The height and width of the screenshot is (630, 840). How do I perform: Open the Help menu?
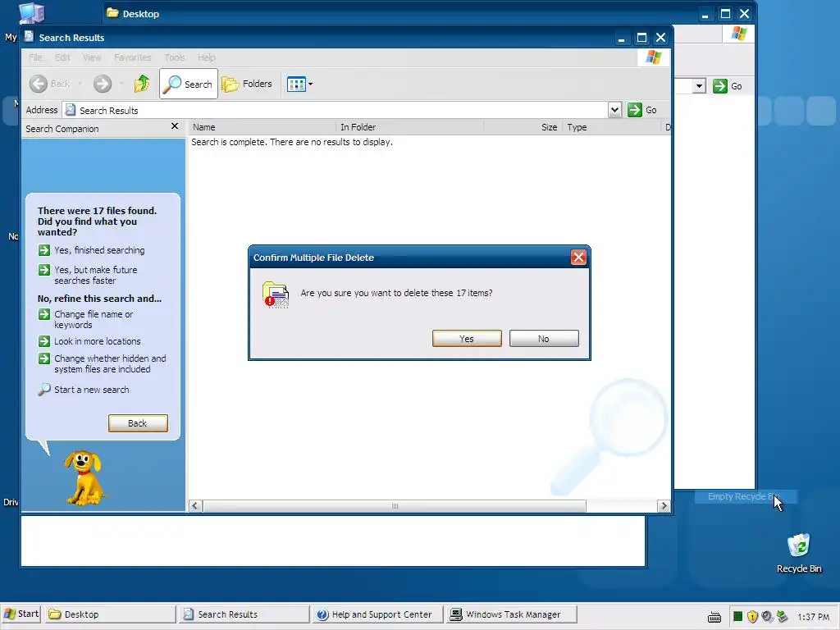pos(206,57)
